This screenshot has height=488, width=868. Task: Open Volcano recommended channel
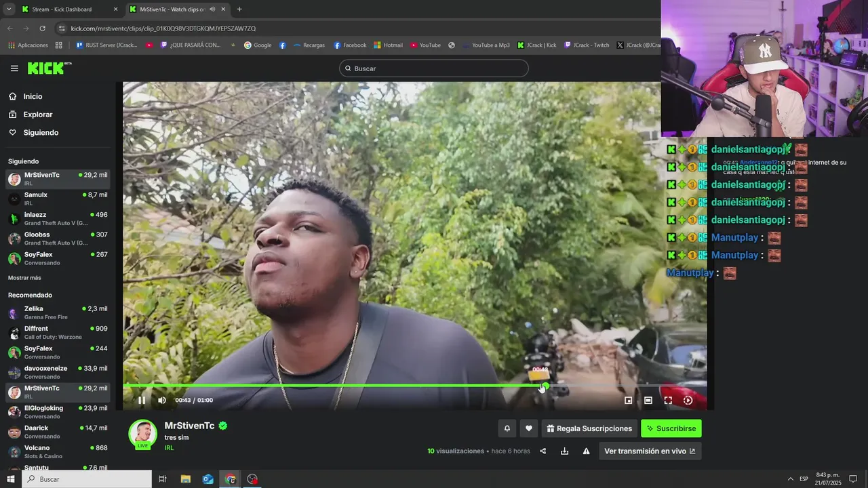click(58, 451)
